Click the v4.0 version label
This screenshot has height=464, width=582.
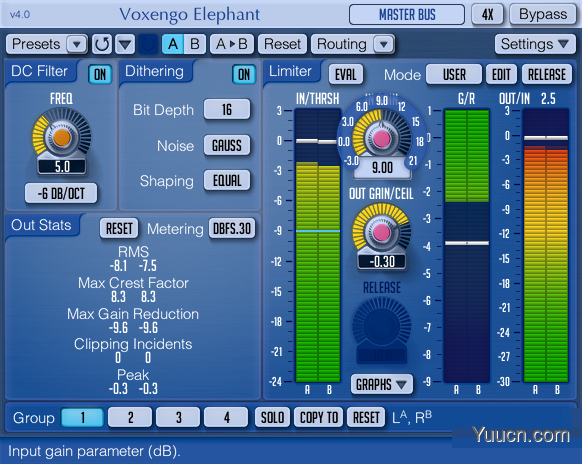(x=20, y=15)
